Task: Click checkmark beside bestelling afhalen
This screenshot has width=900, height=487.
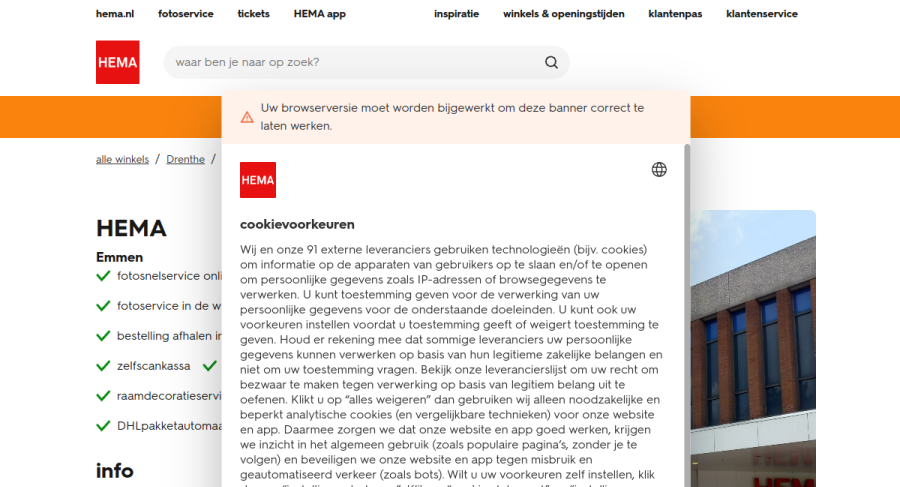Action: 103,336
